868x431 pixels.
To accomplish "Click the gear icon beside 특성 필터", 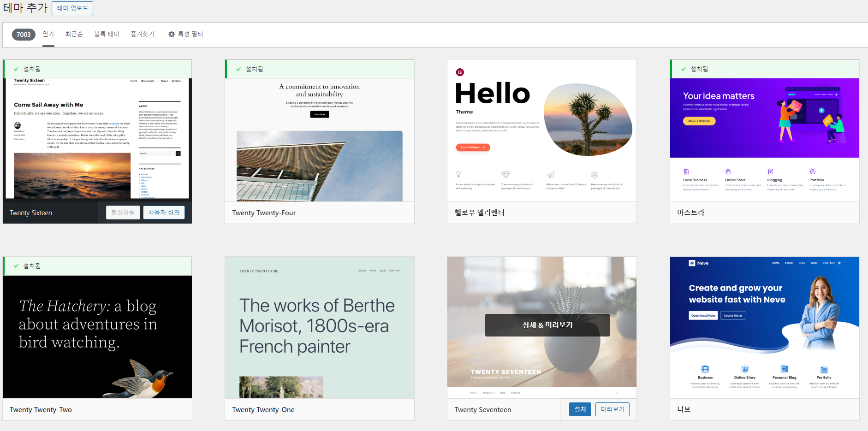I will pyautogui.click(x=172, y=35).
